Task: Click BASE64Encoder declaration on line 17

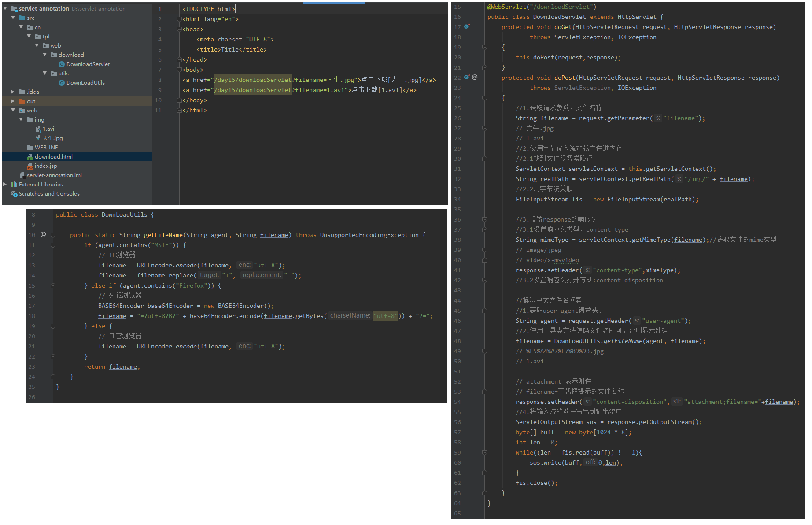Action: click(x=186, y=306)
